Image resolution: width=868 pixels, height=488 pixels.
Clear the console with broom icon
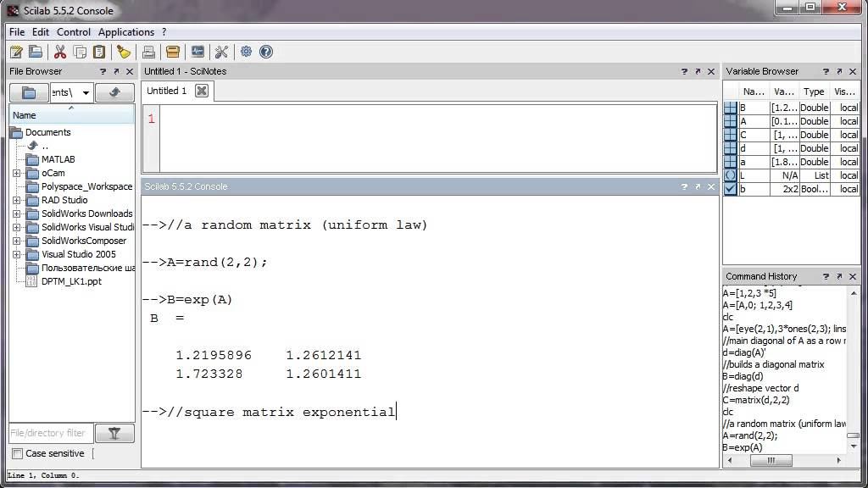124,52
